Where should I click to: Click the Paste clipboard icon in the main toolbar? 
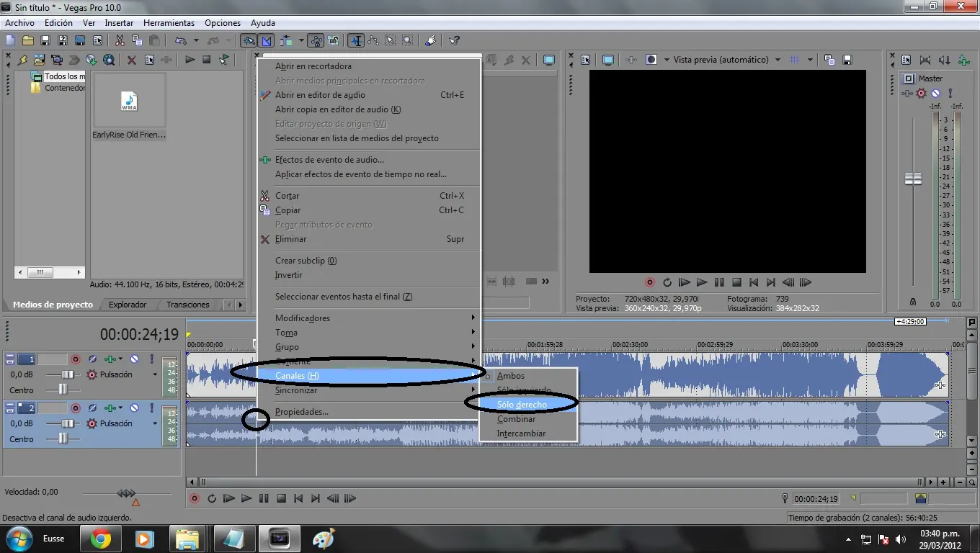click(x=154, y=40)
